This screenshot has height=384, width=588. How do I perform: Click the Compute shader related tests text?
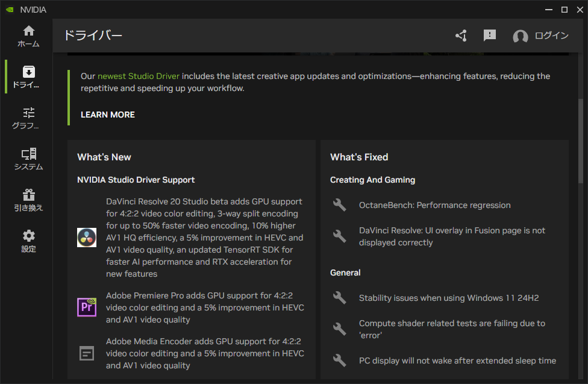(x=452, y=329)
